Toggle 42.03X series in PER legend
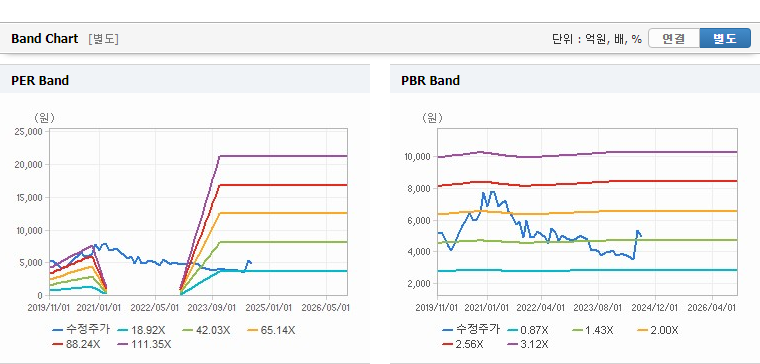 206,330
